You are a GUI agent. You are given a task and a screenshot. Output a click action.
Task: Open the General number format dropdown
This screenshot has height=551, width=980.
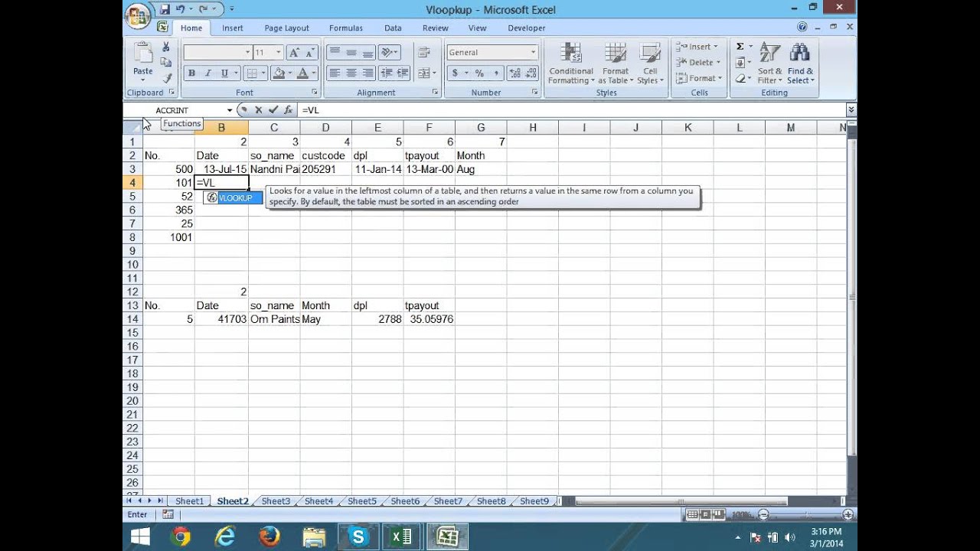(534, 53)
